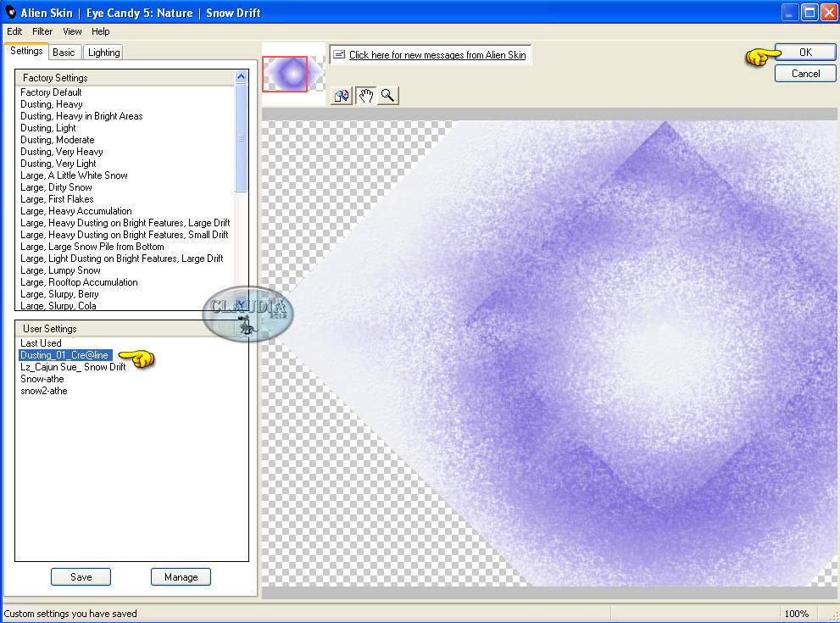Click the OK button
Screen dimensions: 840x623
[x=805, y=52]
